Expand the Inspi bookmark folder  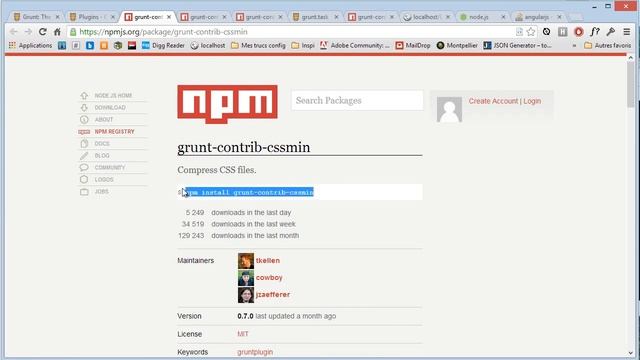tap(302, 46)
